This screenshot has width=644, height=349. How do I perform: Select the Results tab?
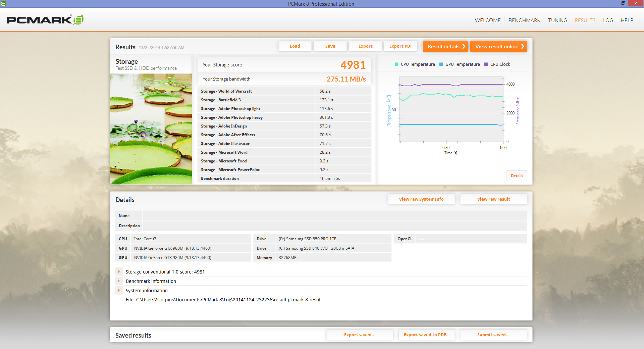coord(585,20)
